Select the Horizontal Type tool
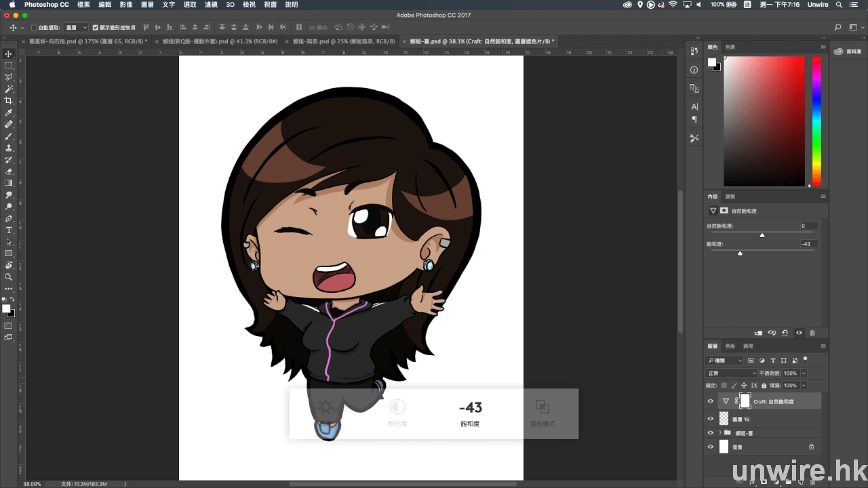868x488 pixels. tap(9, 230)
